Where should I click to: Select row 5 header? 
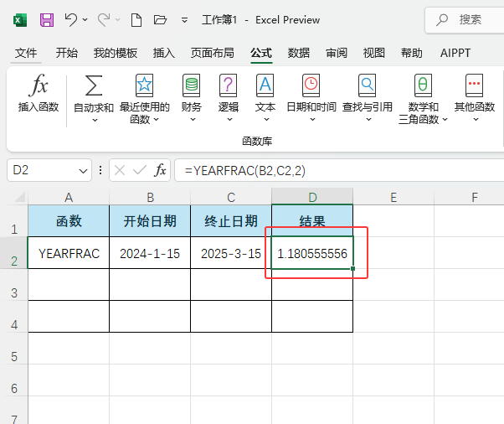point(14,349)
